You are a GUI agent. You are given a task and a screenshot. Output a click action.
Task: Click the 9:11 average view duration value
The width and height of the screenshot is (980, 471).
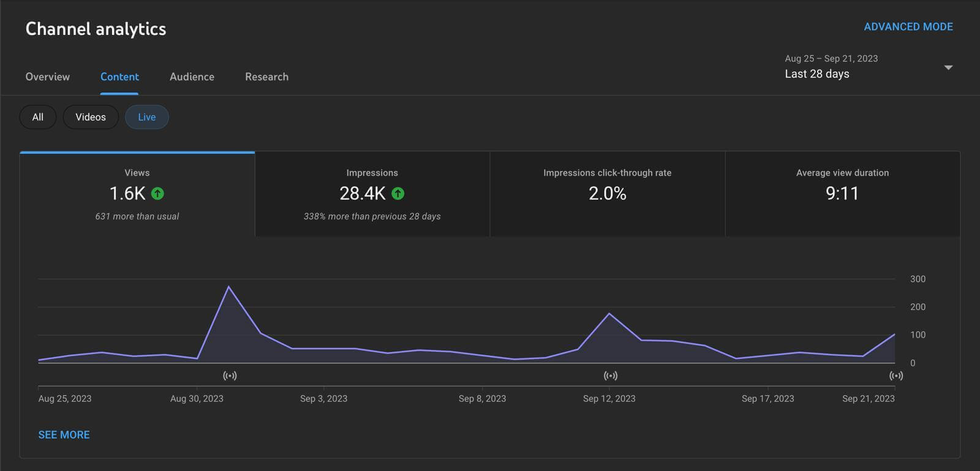843,194
